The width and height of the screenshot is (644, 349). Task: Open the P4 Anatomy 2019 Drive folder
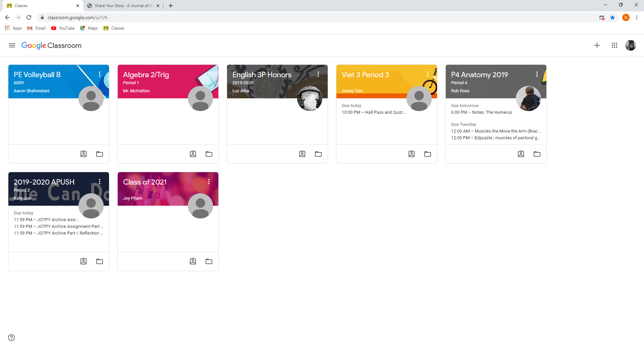tap(537, 154)
